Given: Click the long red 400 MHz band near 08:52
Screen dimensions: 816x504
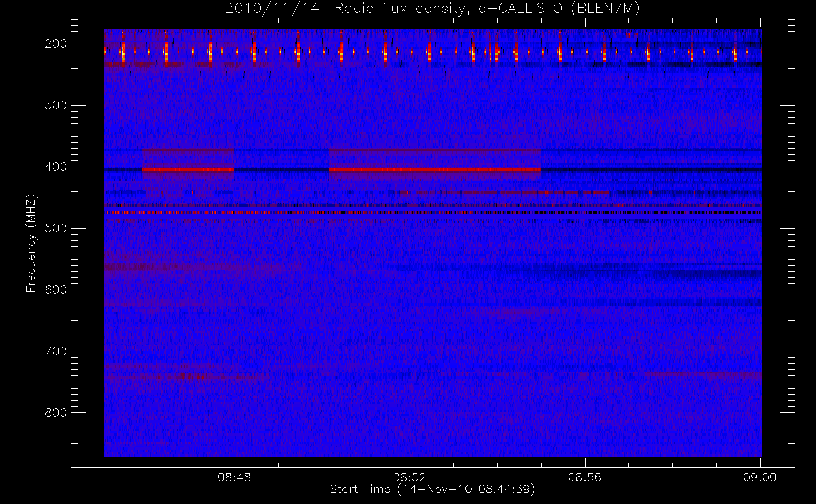Looking at the screenshot, I should coord(435,170).
